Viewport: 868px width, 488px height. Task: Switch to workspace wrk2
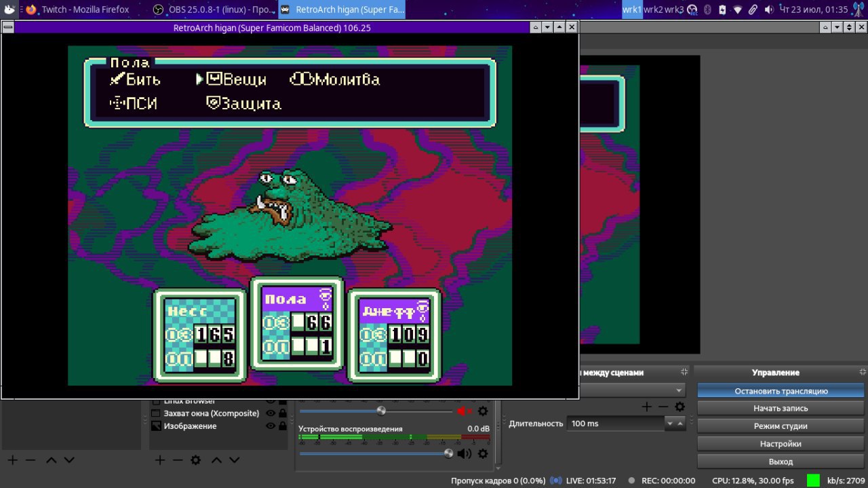pyautogui.click(x=653, y=10)
